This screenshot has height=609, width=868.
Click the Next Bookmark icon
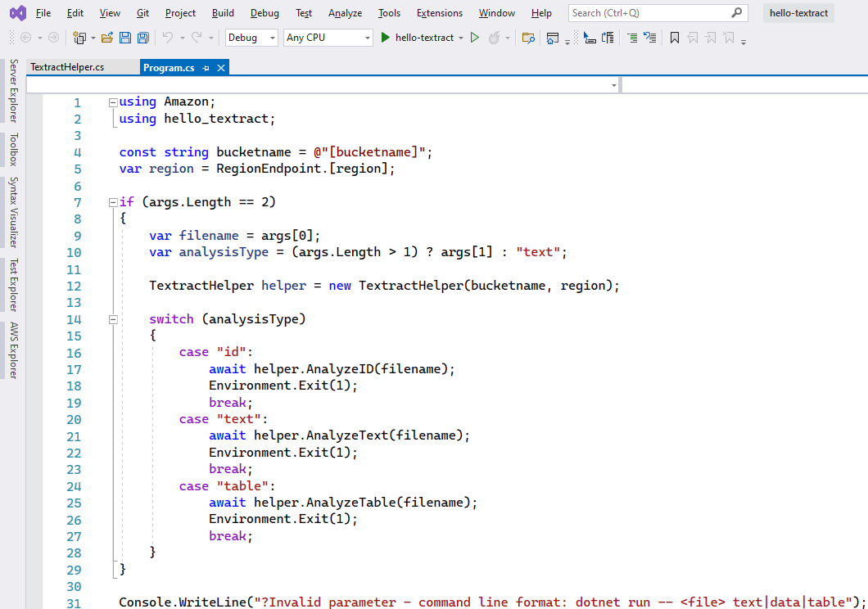(x=711, y=38)
